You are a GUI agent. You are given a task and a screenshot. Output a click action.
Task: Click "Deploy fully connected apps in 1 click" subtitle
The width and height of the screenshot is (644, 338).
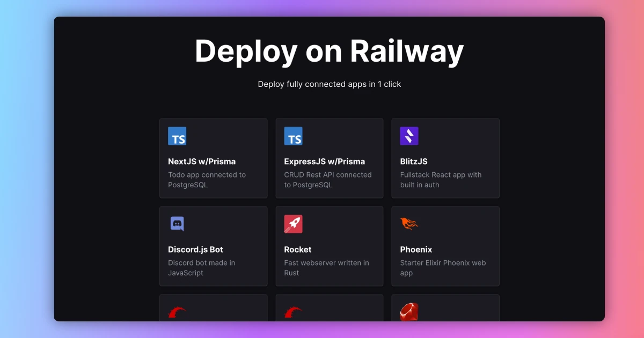[x=330, y=84]
